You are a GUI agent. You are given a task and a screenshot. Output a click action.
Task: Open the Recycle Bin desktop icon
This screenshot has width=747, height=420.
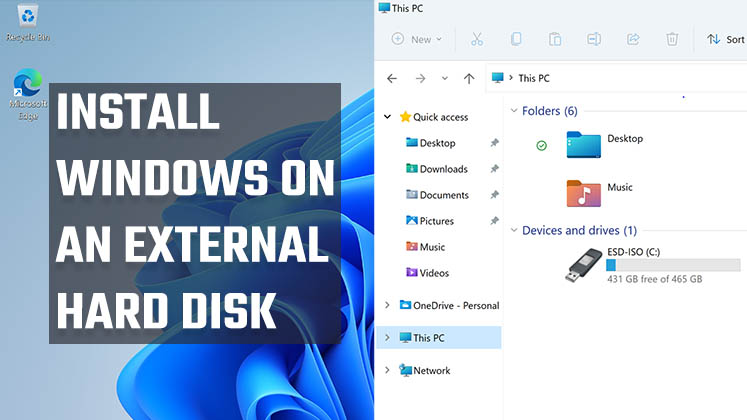pyautogui.click(x=28, y=23)
